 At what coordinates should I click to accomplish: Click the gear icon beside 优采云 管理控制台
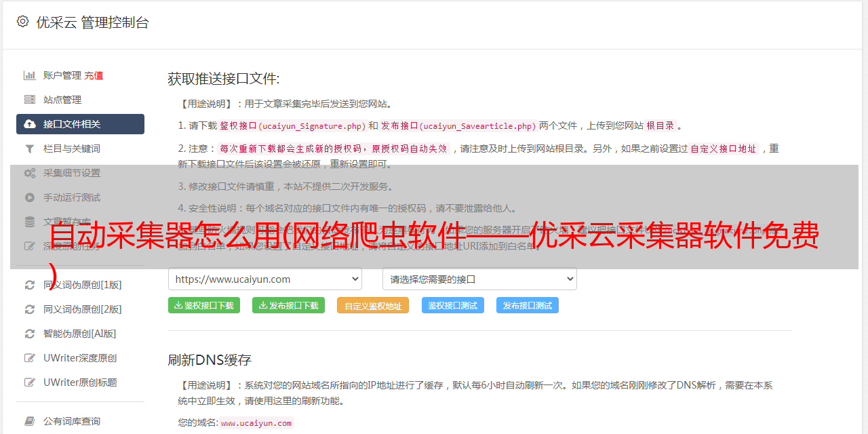pos(23,22)
